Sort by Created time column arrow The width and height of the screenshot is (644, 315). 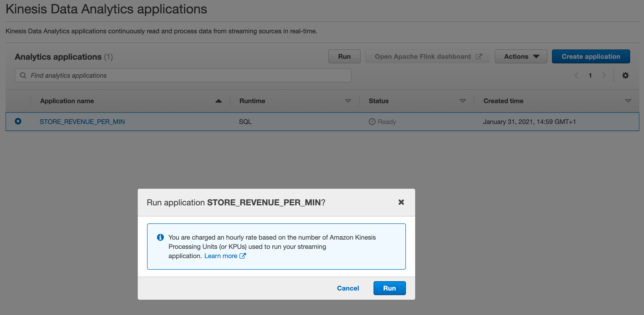(x=628, y=101)
